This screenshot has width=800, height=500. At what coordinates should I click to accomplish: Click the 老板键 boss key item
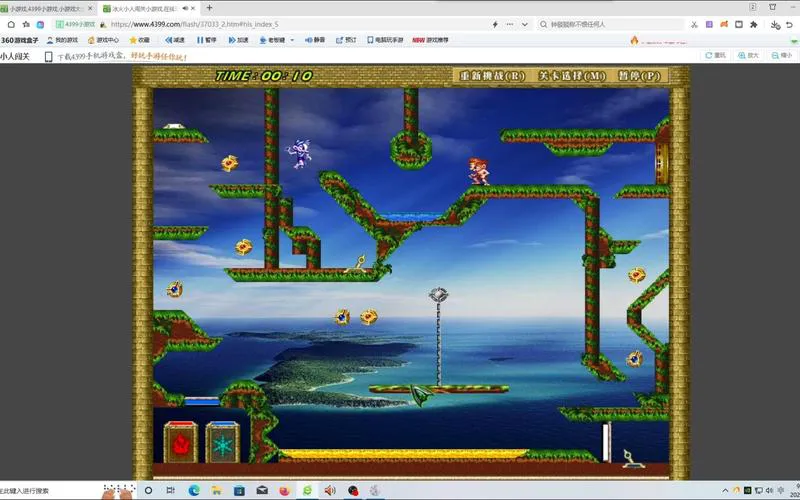coord(272,40)
